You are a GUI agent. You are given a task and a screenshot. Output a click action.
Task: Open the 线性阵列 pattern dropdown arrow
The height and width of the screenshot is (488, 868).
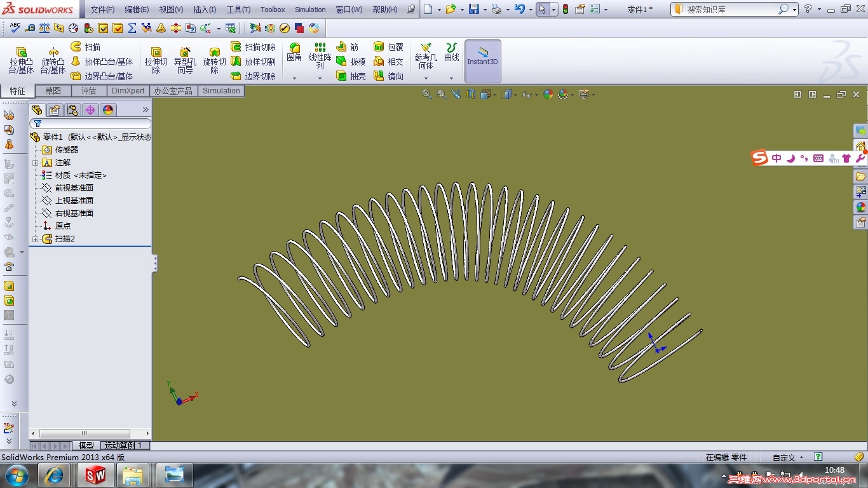[x=320, y=78]
